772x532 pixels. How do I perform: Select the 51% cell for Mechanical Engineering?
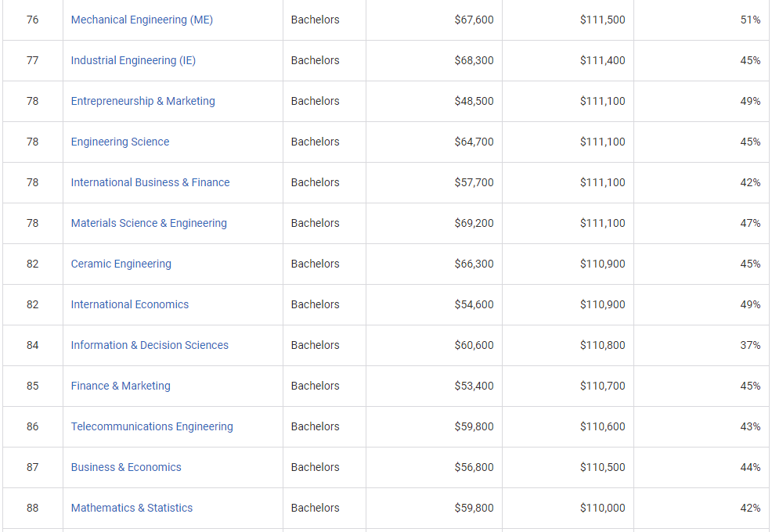point(750,20)
